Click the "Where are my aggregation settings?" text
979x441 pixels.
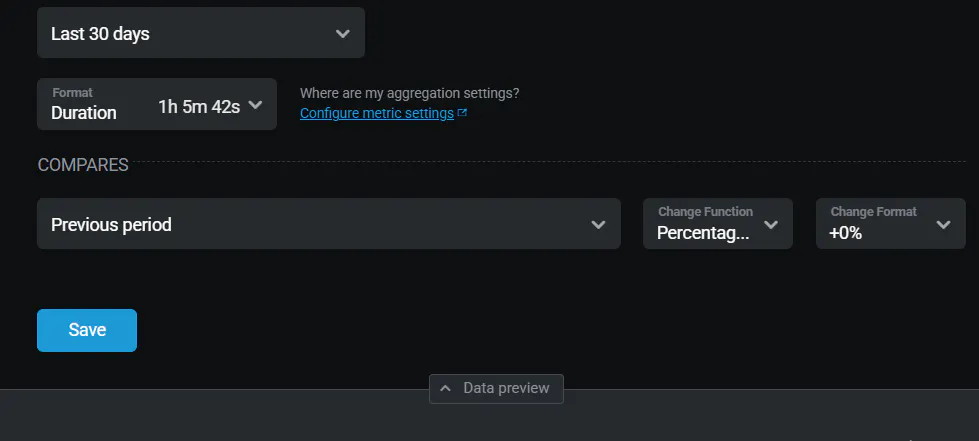[409, 93]
